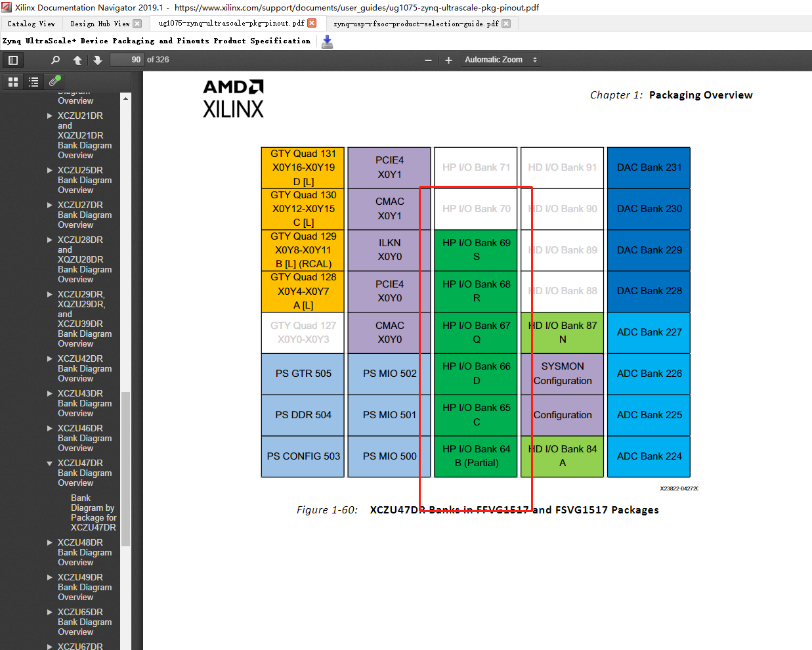
Task: Expand XCZU42DR Bank Diagram outline entry
Action: click(49, 358)
